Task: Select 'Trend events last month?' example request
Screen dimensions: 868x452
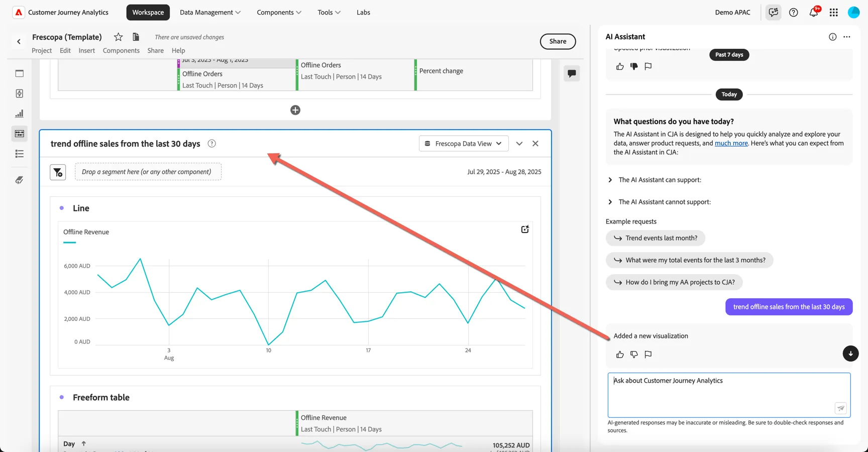Action: (x=655, y=238)
